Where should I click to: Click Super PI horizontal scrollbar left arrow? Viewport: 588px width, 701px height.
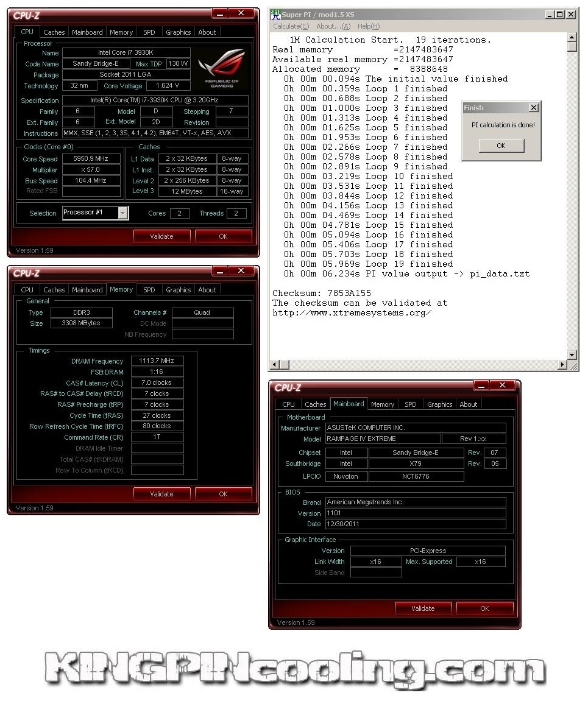pos(275,365)
